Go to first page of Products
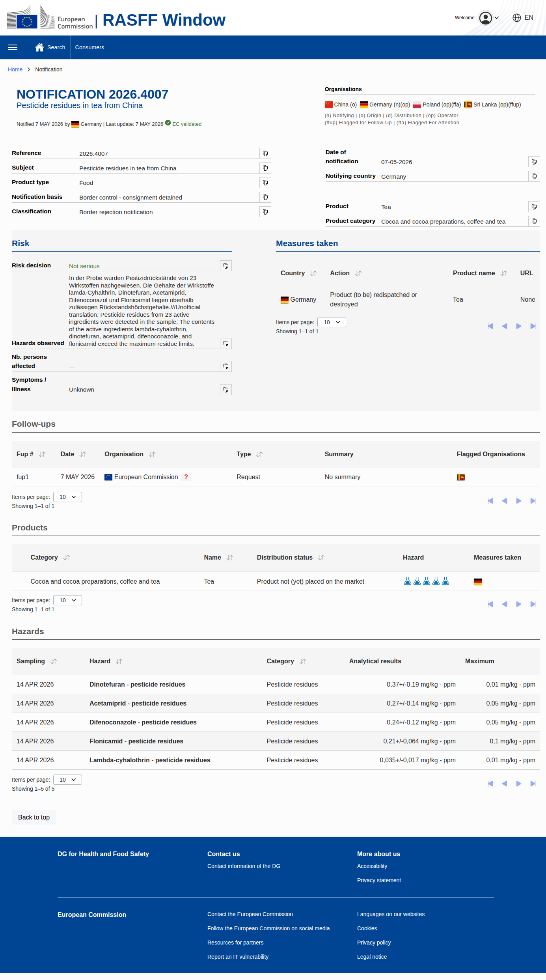This screenshot has width=546, height=980. tap(490, 604)
